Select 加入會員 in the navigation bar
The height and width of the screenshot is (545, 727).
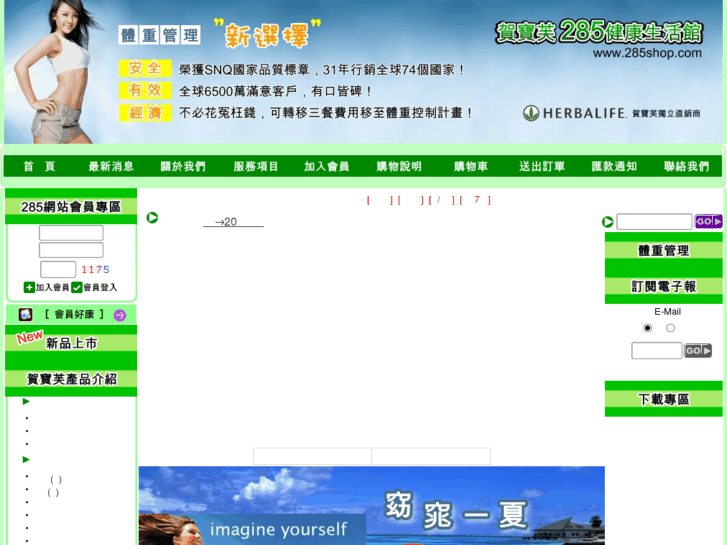pyautogui.click(x=326, y=167)
